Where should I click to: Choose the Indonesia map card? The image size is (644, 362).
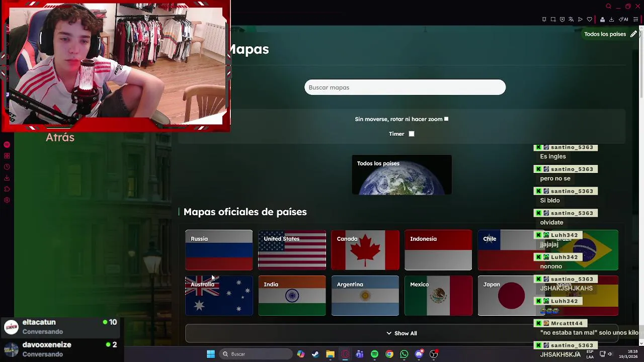[x=438, y=250]
